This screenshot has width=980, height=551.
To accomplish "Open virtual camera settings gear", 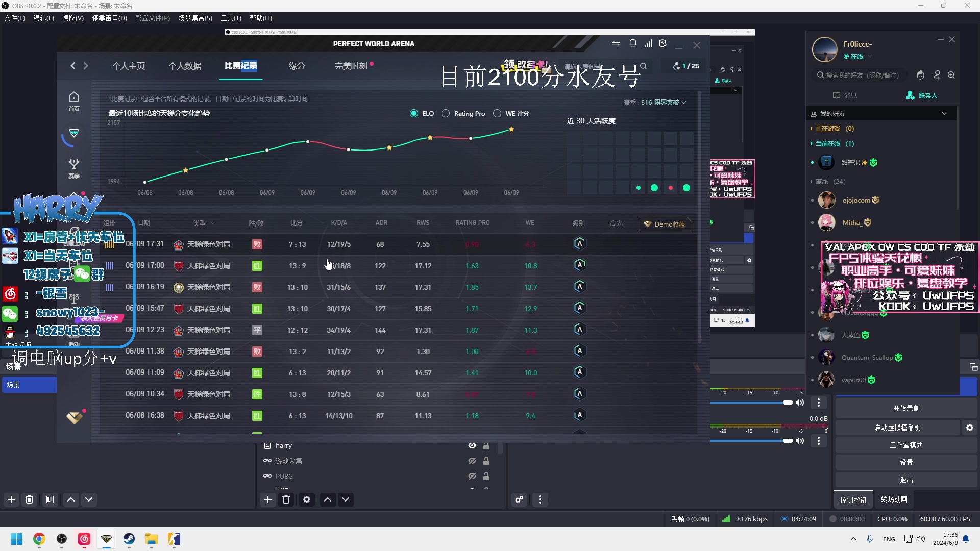I will point(969,428).
